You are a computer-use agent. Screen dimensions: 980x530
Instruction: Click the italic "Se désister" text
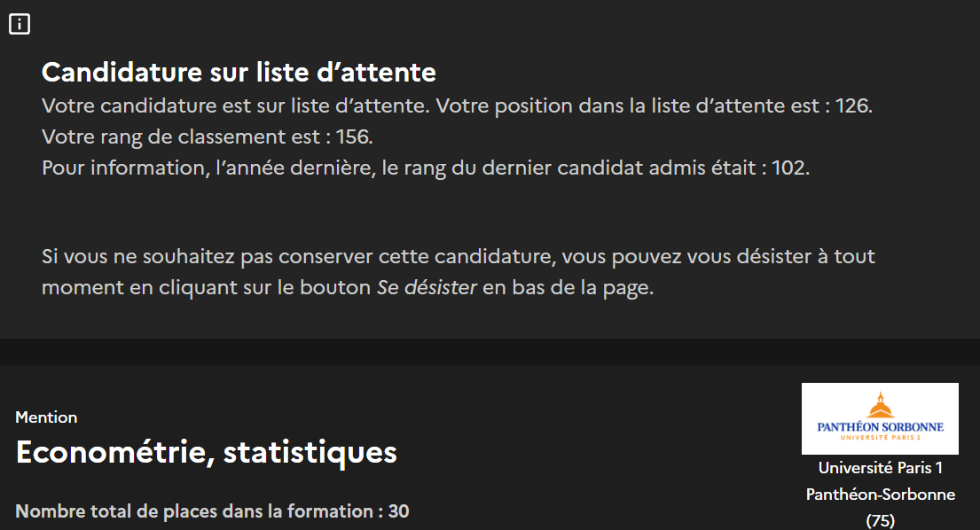tap(427, 288)
